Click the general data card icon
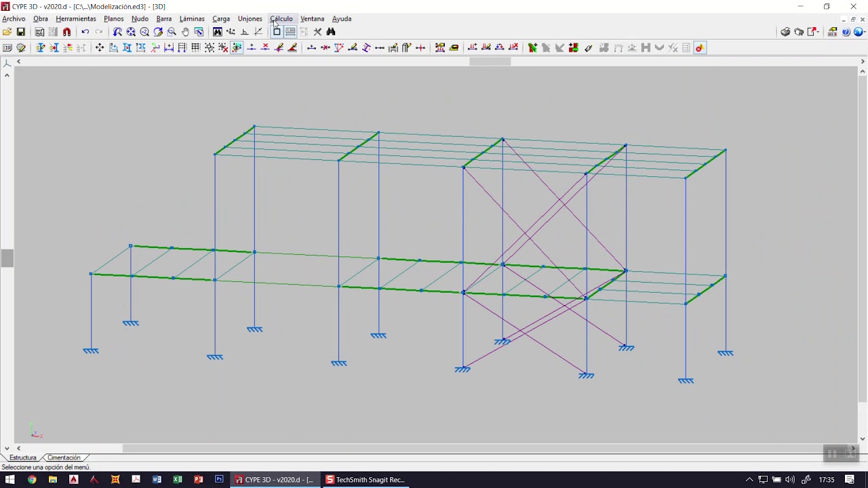Screen dimensions: 868x488 pyautogui.click(x=7, y=47)
